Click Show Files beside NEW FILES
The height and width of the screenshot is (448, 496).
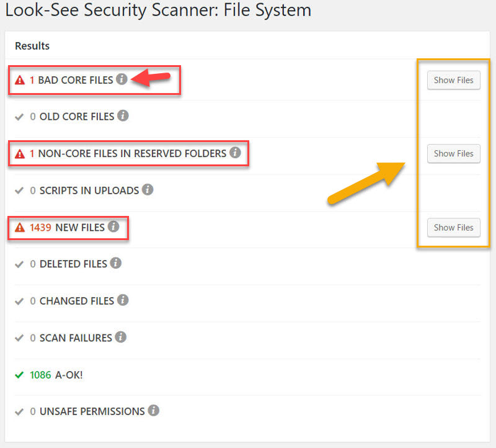click(x=453, y=227)
